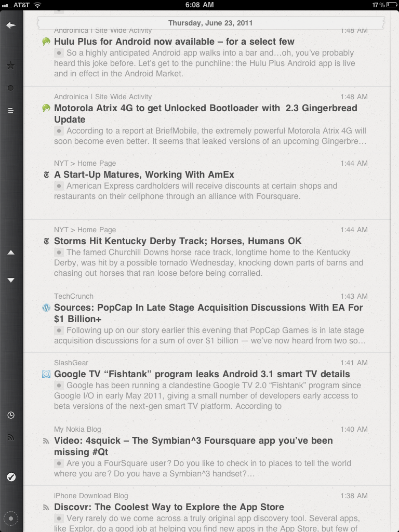Open 'Discovr: The Coolest Way to Explore' article

pyautogui.click(x=169, y=507)
